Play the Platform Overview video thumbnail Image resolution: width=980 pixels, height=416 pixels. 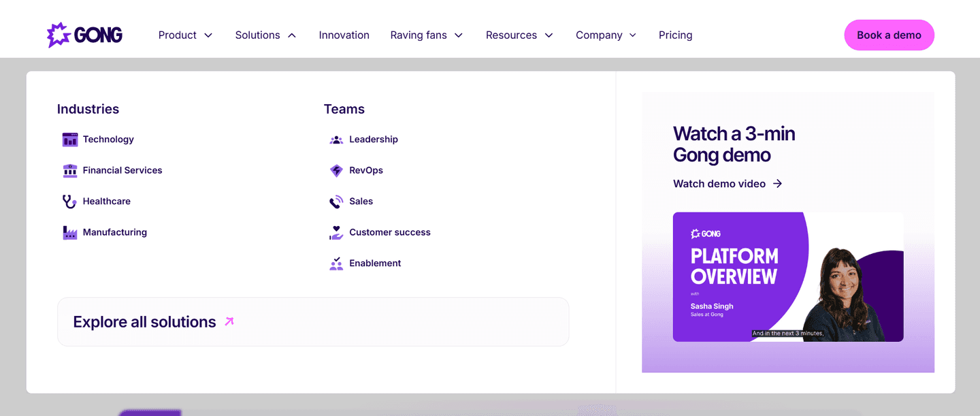coord(788,277)
